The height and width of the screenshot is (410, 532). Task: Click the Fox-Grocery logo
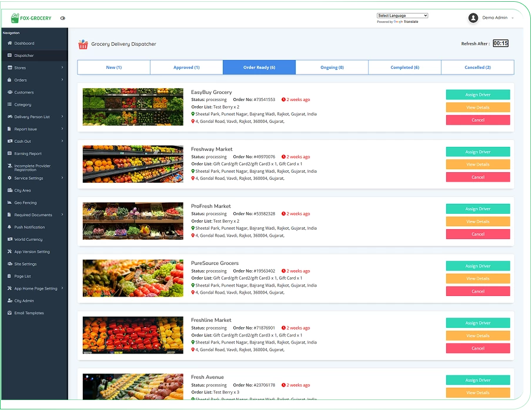click(31, 18)
